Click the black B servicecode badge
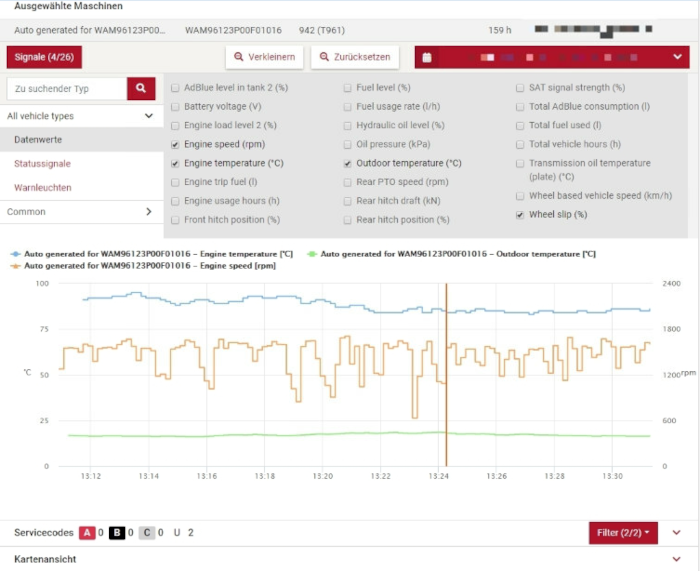 click(116, 533)
